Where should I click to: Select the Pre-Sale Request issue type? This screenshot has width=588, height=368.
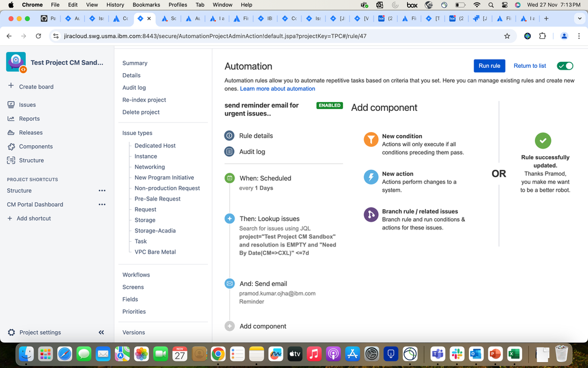[x=157, y=199]
